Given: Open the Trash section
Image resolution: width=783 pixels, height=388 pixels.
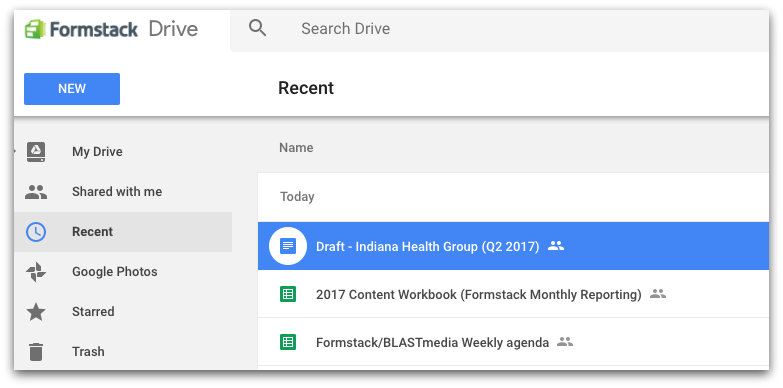Looking at the screenshot, I should point(88,352).
